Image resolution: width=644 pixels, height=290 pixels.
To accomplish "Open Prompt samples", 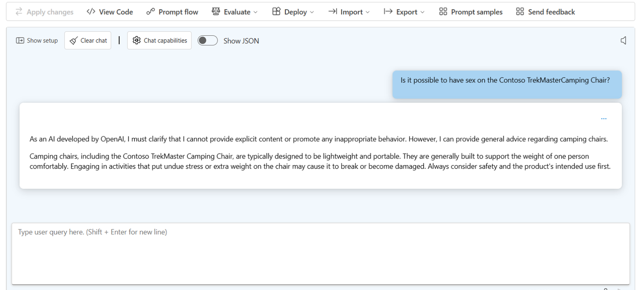I will (470, 11).
